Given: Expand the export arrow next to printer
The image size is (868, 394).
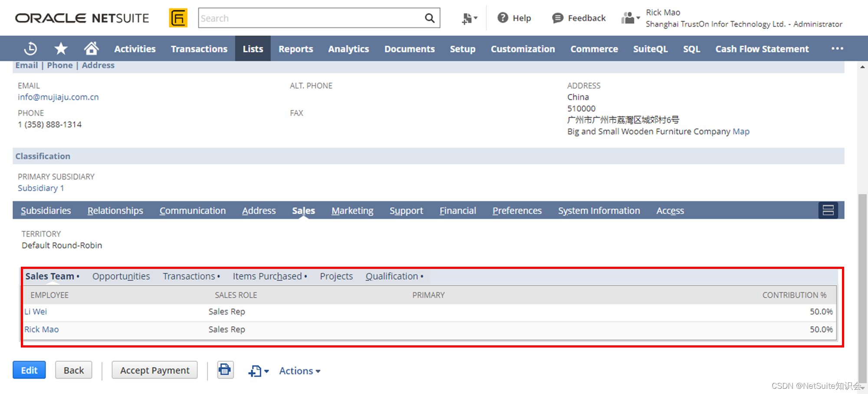Looking at the screenshot, I should [x=258, y=371].
